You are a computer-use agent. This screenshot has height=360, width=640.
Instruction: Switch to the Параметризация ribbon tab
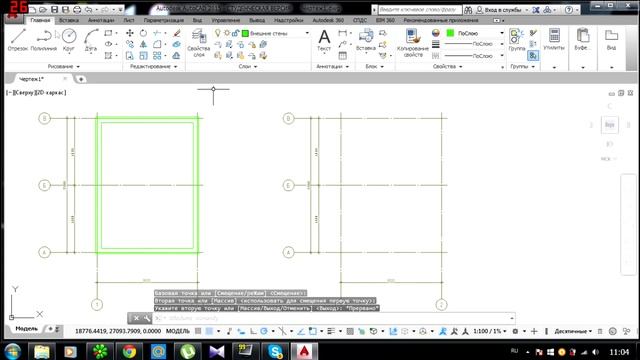coord(163,20)
